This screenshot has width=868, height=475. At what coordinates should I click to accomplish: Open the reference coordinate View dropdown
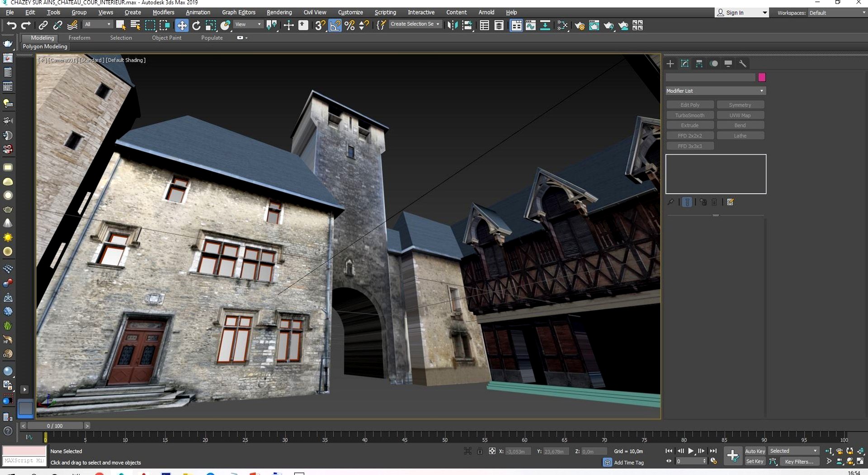[248, 24]
